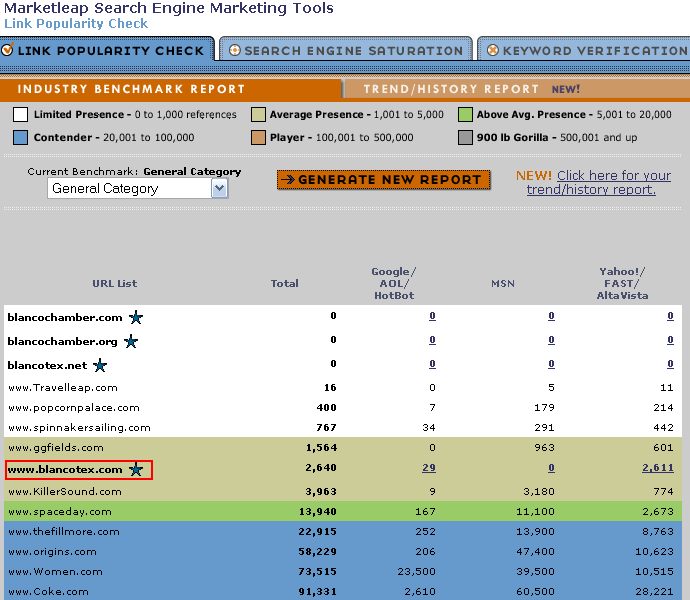Click the URL List column header
Viewport: 690px width, 600px height.
(114, 283)
